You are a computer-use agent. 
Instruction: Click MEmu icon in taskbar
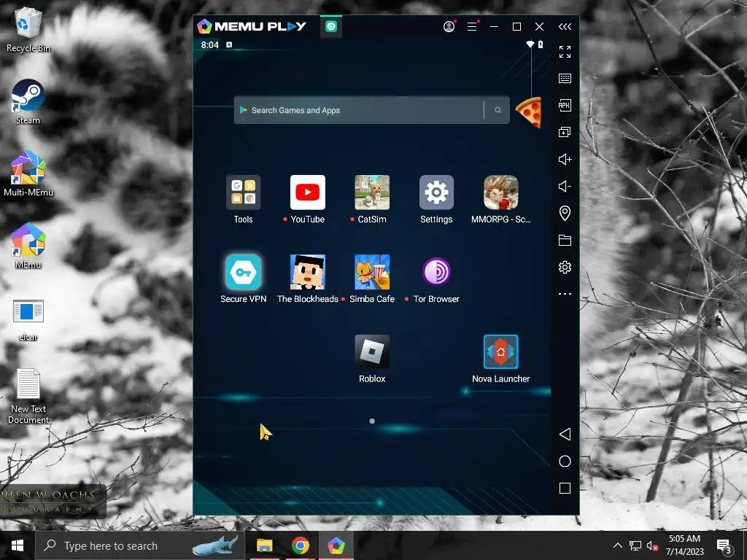click(x=336, y=545)
